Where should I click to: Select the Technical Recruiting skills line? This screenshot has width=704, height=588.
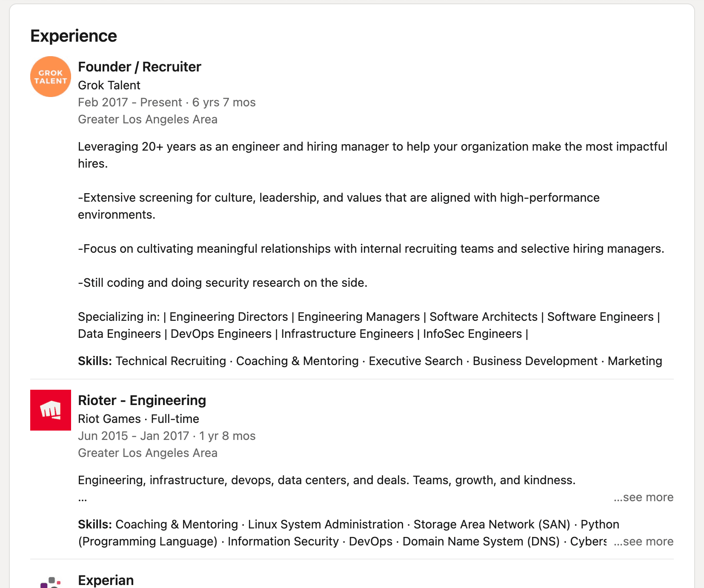click(369, 361)
